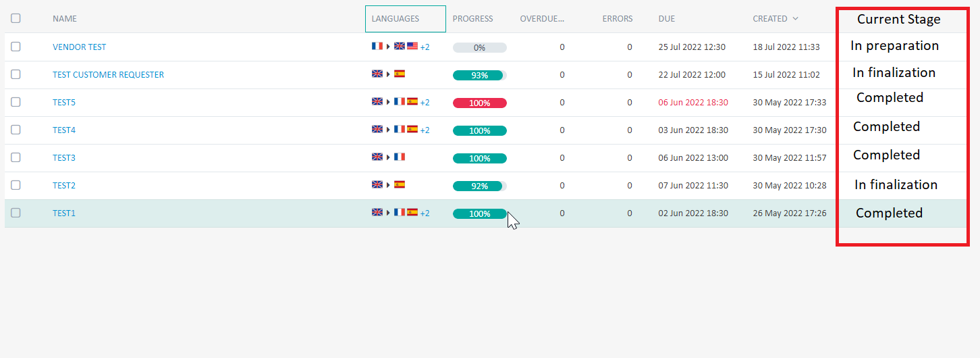Open the TEST1 project link
Image resolution: width=980 pixels, height=358 pixels.
[x=64, y=213]
